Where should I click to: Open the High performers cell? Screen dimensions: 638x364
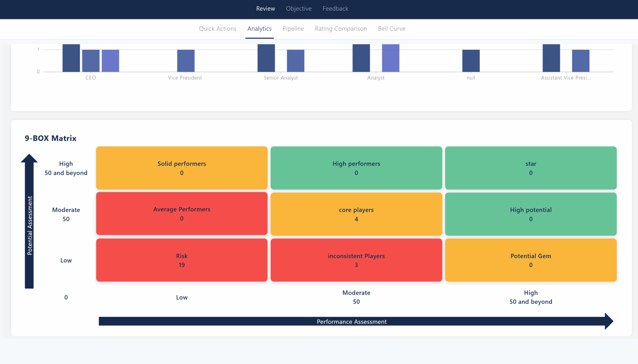(x=356, y=168)
